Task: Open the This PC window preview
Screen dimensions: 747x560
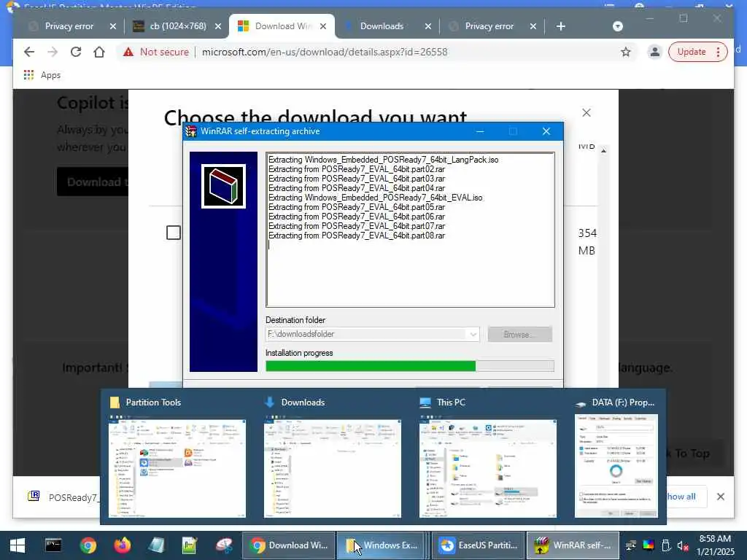Action: click(488, 459)
